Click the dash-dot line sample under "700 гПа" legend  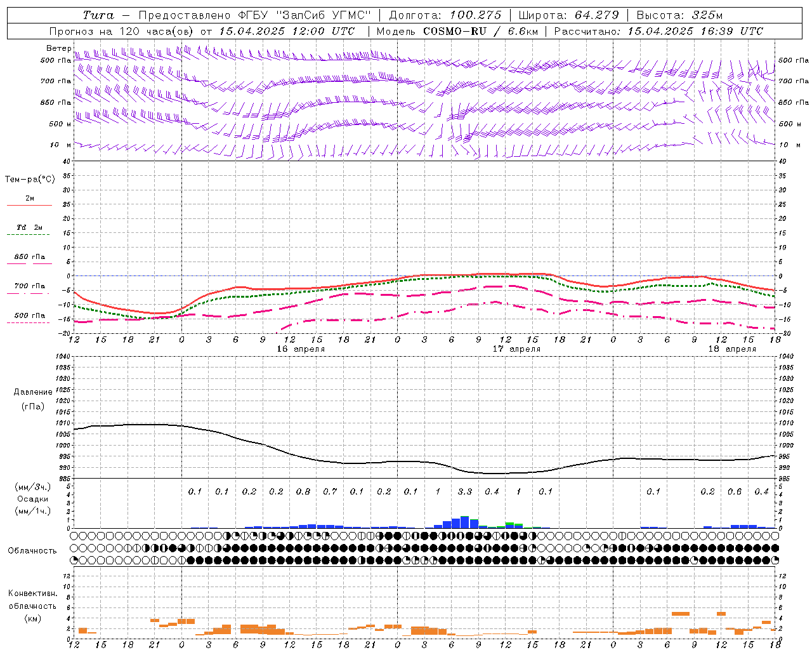point(28,294)
